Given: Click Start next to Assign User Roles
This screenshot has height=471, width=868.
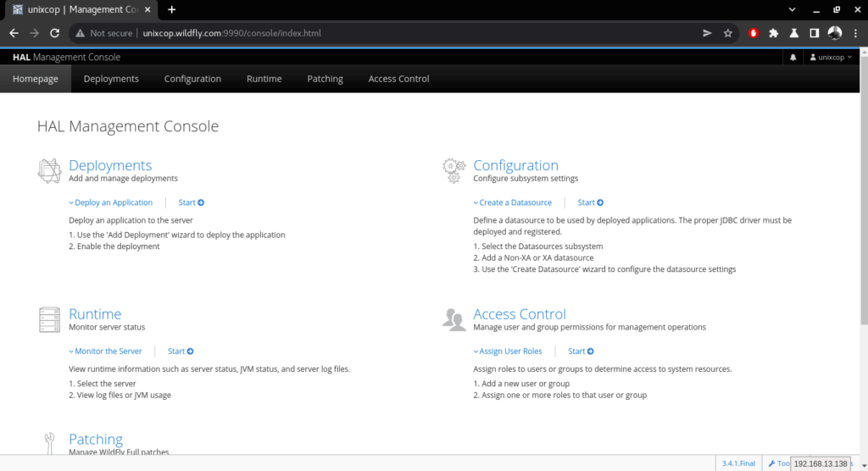Looking at the screenshot, I should point(581,352).
